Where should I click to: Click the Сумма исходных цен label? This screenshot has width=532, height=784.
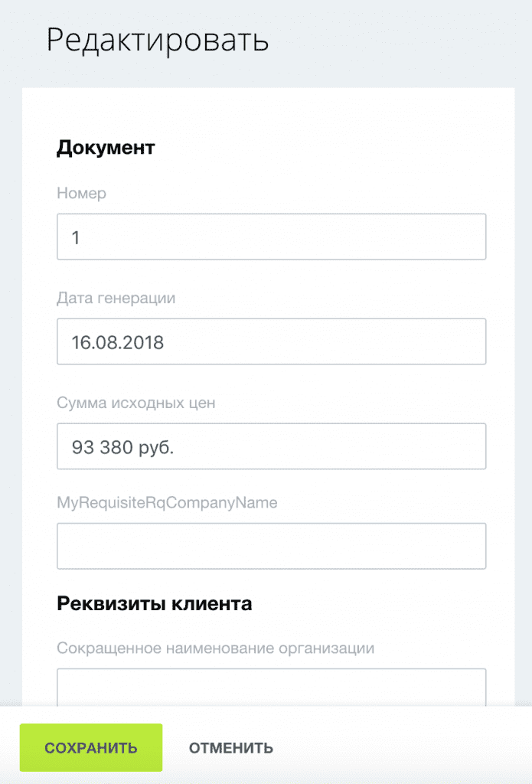(135, 403)
